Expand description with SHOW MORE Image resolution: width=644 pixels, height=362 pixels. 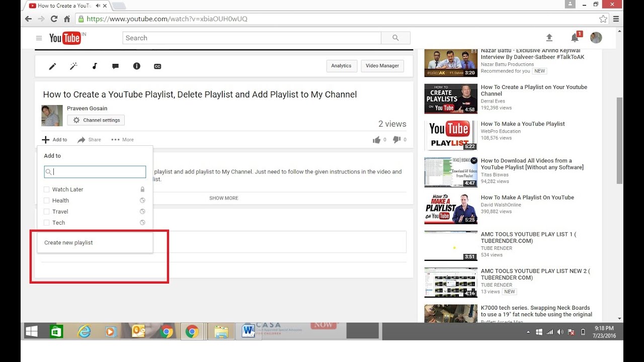click(x=224, y=198)
